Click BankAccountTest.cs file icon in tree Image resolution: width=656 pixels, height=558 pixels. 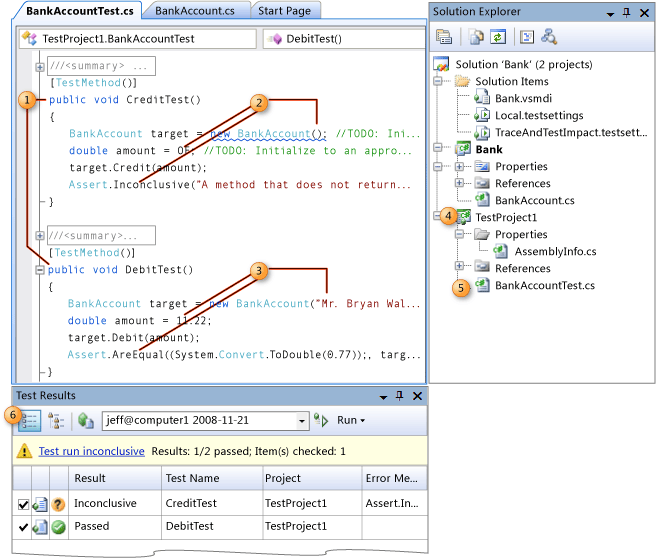(482, 285)
